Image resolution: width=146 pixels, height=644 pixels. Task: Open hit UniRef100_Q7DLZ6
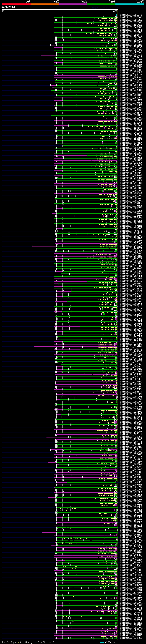131,93
